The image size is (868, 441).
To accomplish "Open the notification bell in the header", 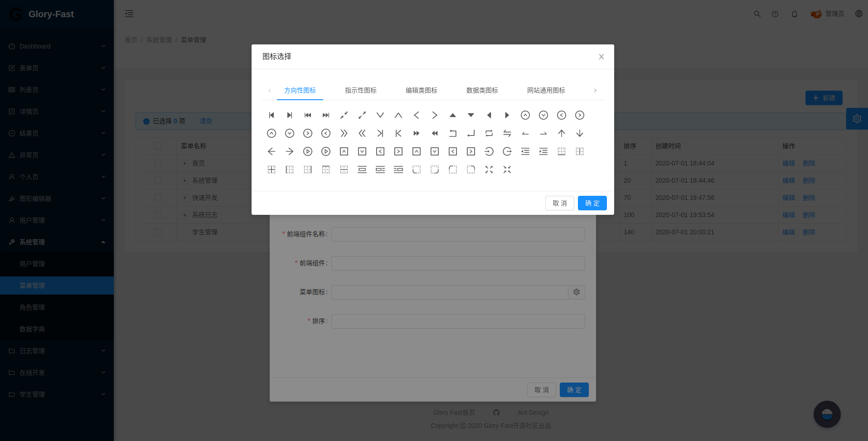I will point(794,14).
